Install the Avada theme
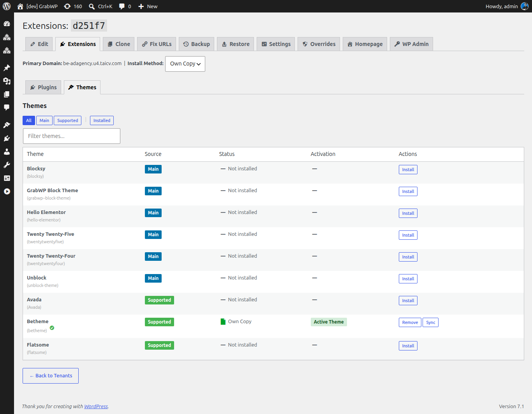This screenshot has width=532, height=414. click(408, 301)
